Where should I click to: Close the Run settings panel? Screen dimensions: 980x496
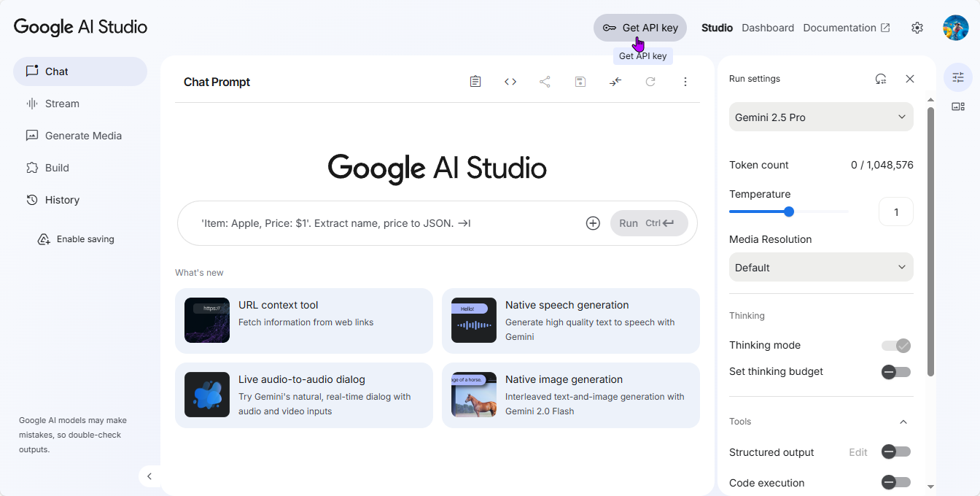point(910,79)
